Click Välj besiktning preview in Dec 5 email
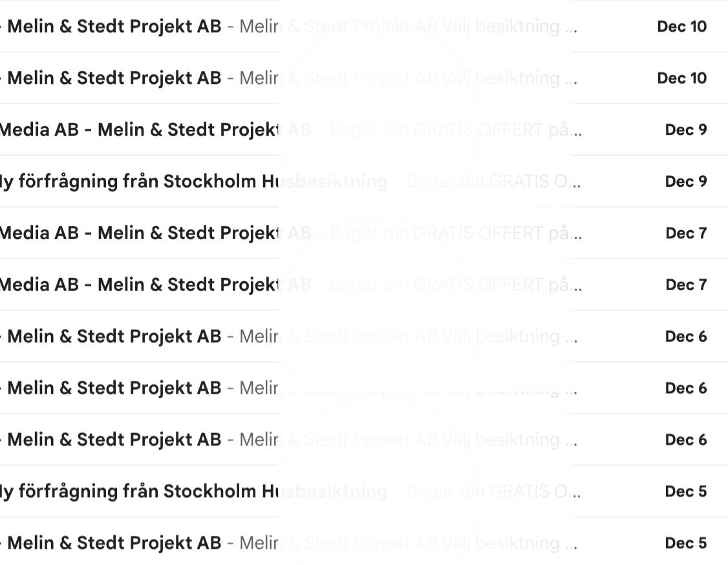Screen dimensions: 728x565 (501, 544)
